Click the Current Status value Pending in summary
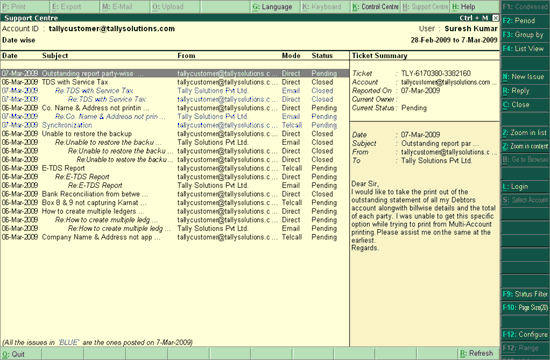Viewport: 550px width, 360px height. coord(414,108)
